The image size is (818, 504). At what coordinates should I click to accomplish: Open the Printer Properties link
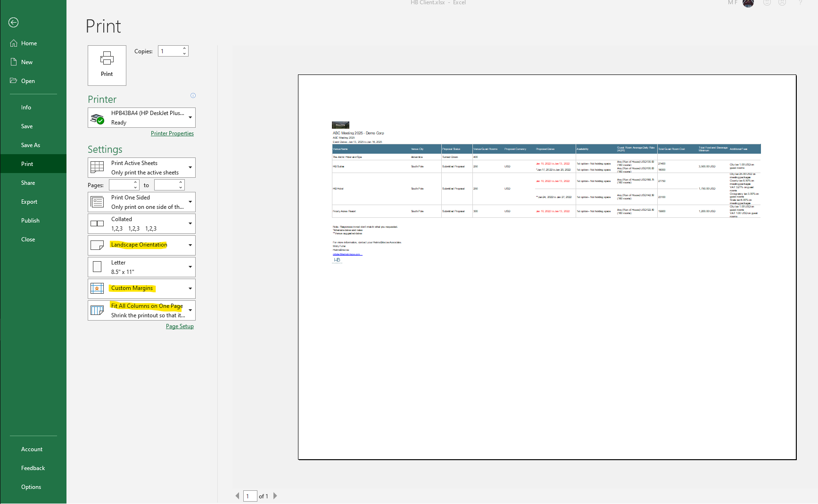click(x=172, y=133)
